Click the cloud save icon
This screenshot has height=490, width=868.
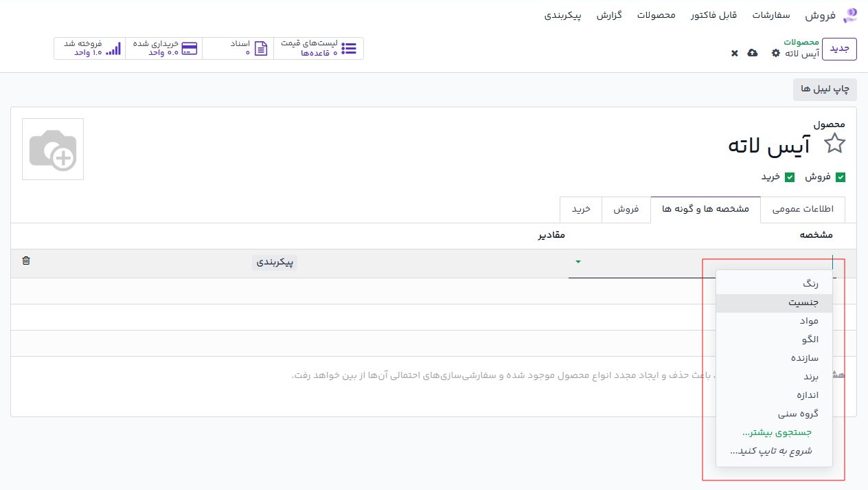(753, 53)
